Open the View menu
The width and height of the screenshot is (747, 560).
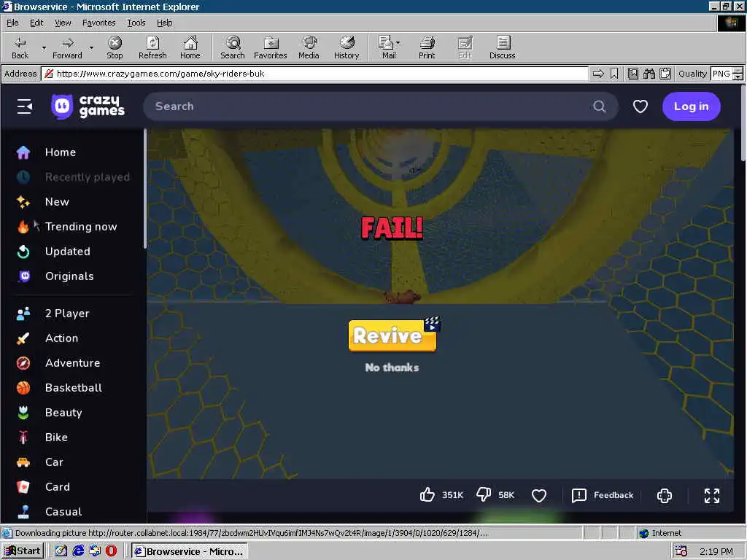[x=63, y=23]
